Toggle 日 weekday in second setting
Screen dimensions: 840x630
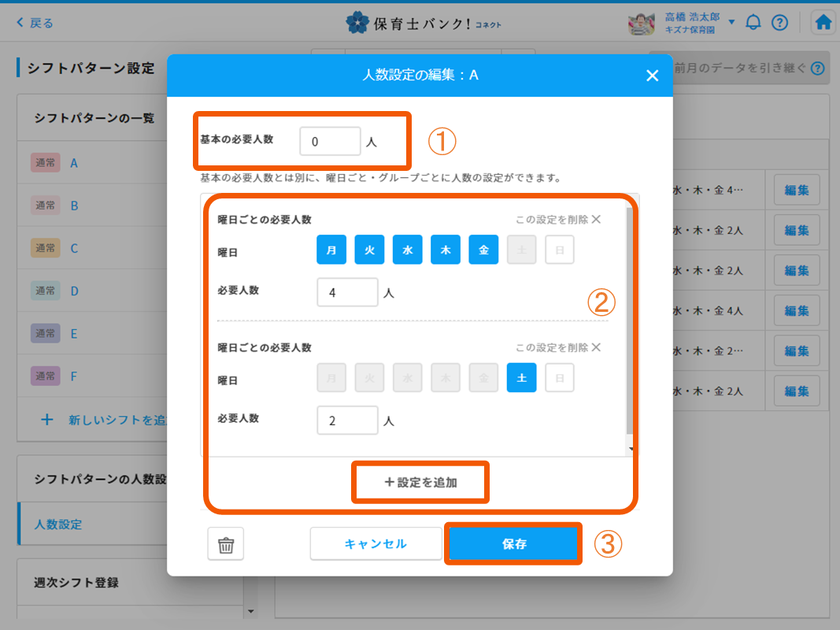pyautogui.click(x=559, y=378)
